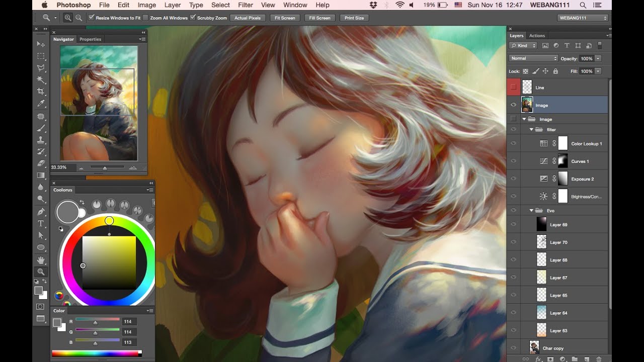This screenshot has width=644, height=362.
Task: Hide the Curves 1 adjustment layer
Action: coord(513,161)
